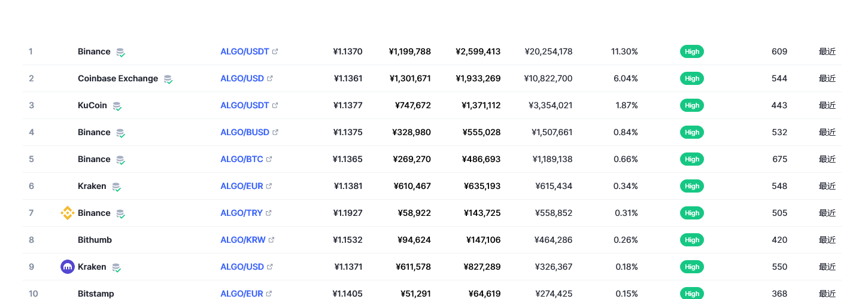Click depth value ¥1,199,788
Screen dimensions: 868x299
pyautogui.click(x=410, y=51)
